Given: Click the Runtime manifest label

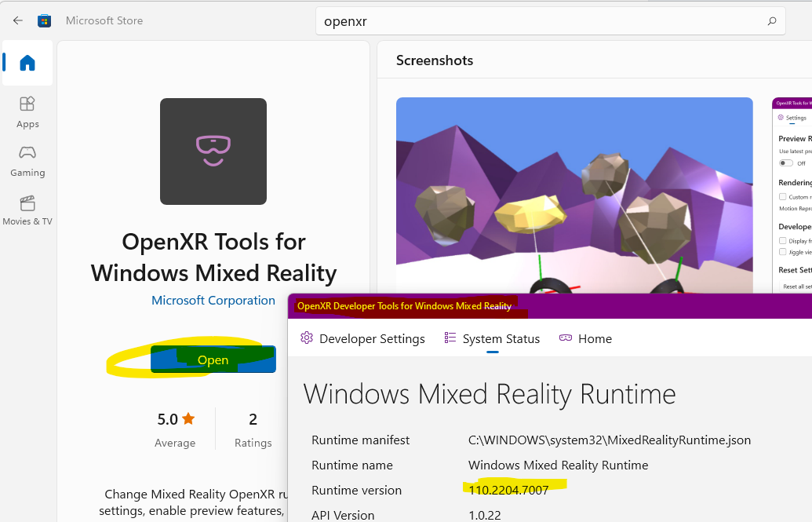Looking at the screenshot, I should coord(360,440).
